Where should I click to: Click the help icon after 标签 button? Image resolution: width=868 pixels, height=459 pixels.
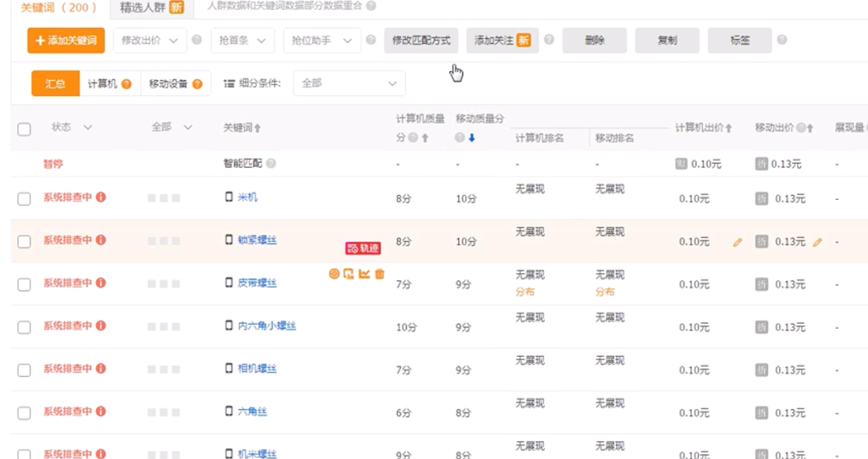click(781, 40)
